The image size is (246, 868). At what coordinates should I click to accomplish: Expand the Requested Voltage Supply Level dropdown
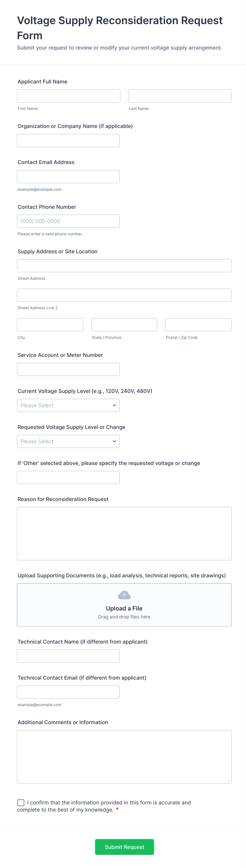(x=68, y=441)
